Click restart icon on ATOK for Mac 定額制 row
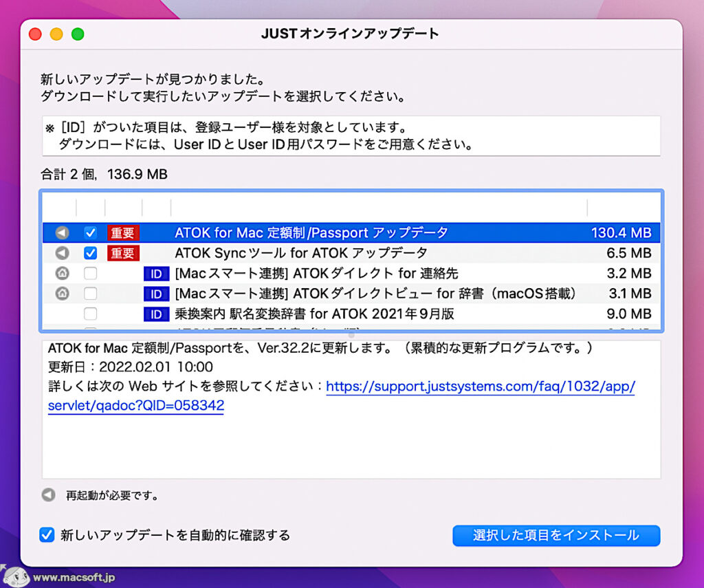The image size is (704, 588). [62, 232]
